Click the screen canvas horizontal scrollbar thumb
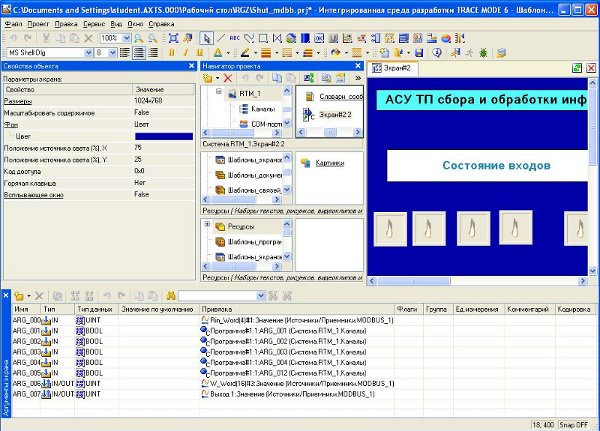 click(x=414, y=281)
